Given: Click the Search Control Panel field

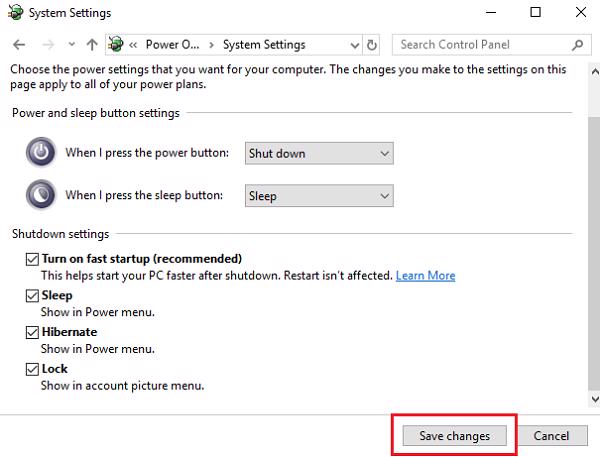Looking at the screenshot, I should tap(480, 45).
